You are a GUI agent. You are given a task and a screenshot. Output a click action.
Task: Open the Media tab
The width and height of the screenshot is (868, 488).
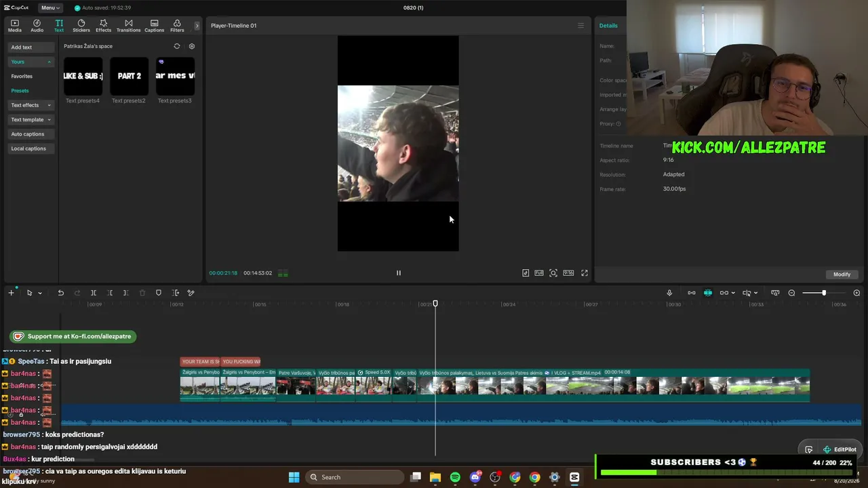(14, 26)
